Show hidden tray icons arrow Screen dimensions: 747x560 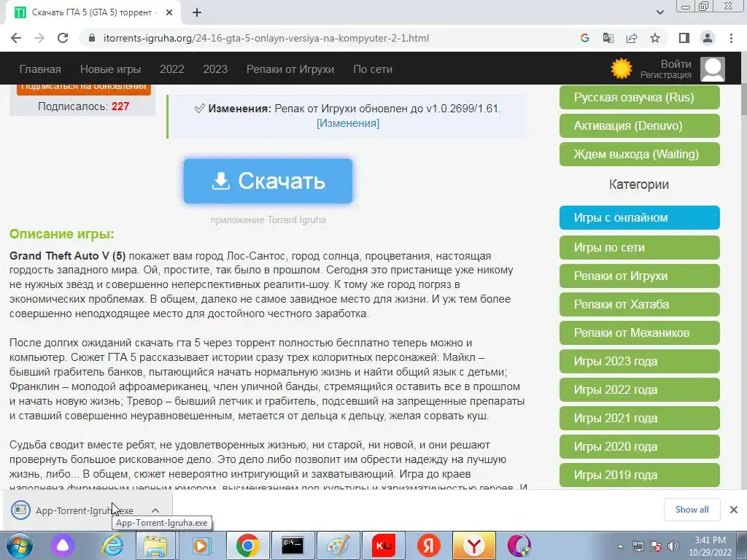tap(620, 546)
